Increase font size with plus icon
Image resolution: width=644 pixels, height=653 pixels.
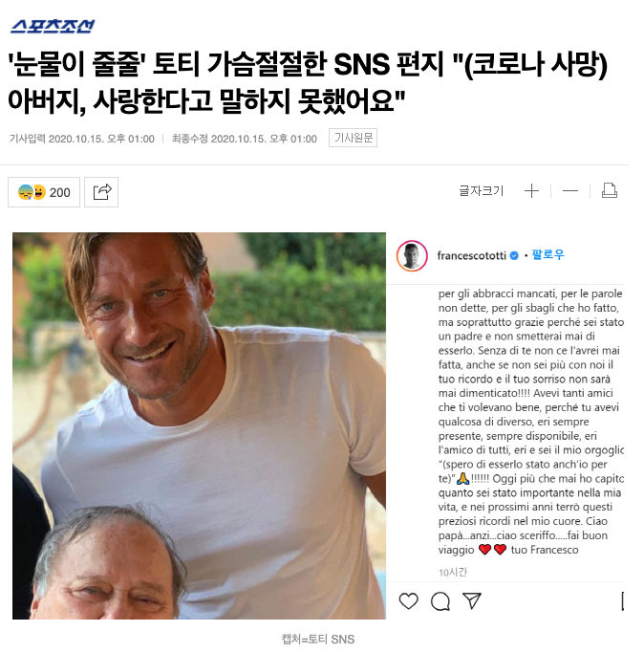[x=531, y=191]
